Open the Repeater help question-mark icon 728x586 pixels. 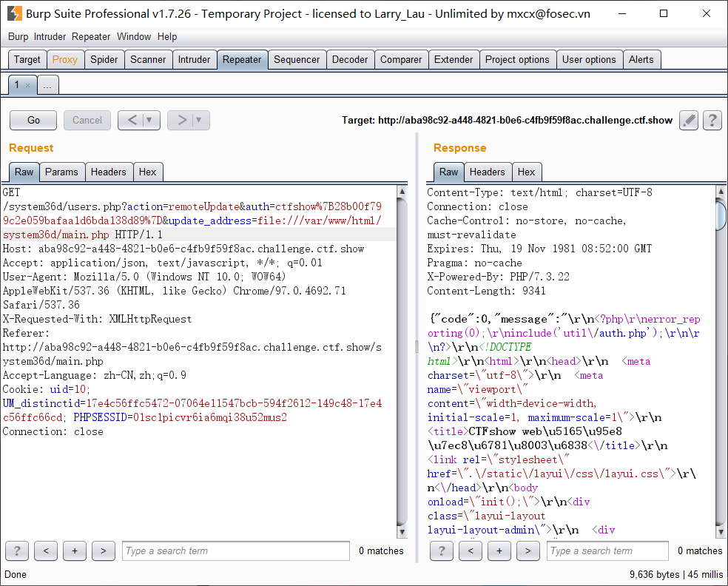point(712,121)
